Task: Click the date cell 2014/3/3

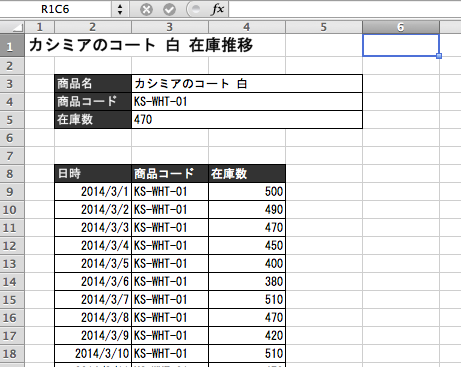Action: [x=93, y=228]
